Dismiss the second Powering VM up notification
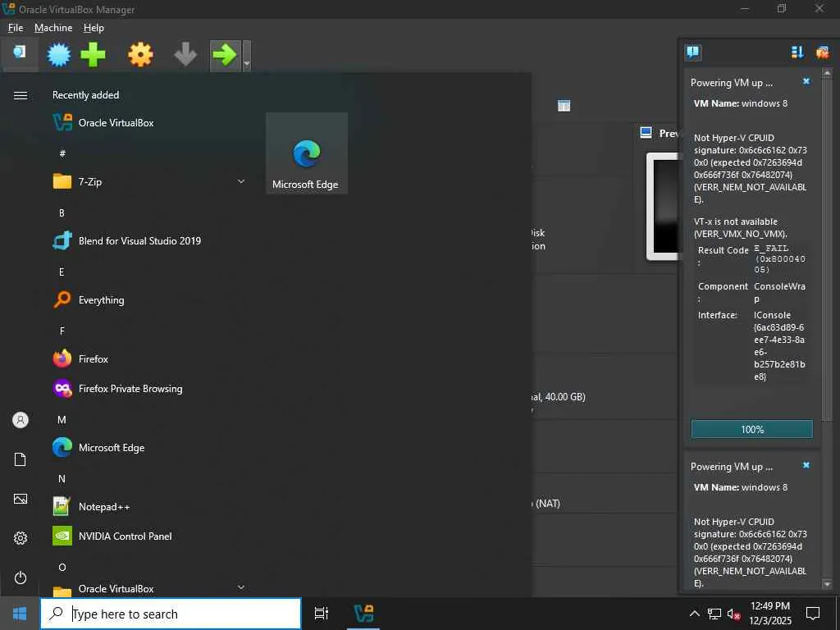 tap(806, 465)
